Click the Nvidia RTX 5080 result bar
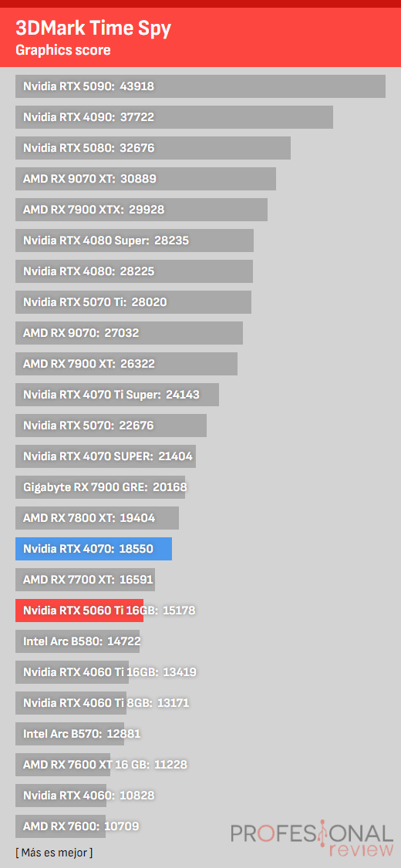Screen dimensions: 401x868 [x=153, y=148]
